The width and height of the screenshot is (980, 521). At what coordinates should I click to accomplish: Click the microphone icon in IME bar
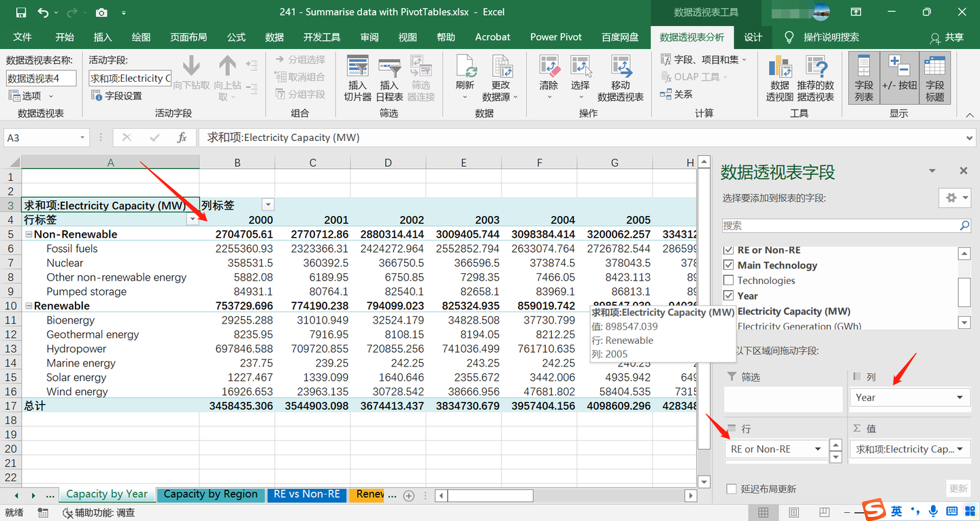(x=933, y=511)
